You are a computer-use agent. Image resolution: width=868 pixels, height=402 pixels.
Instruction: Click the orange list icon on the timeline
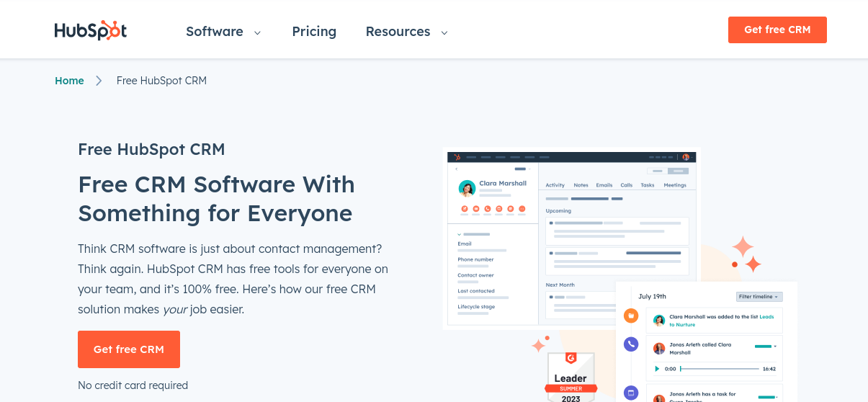tap(631, 315)
